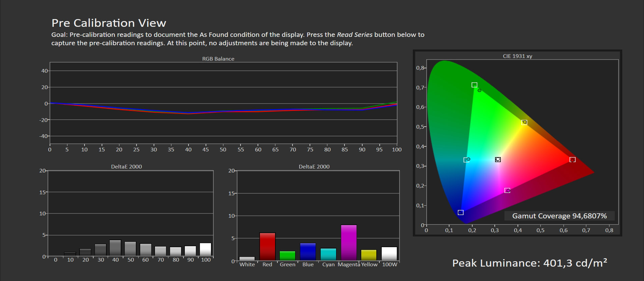Click the color DeltaE 2000 chart title
644x281 pixels.
pyautogui.click(x=314, y=166)
